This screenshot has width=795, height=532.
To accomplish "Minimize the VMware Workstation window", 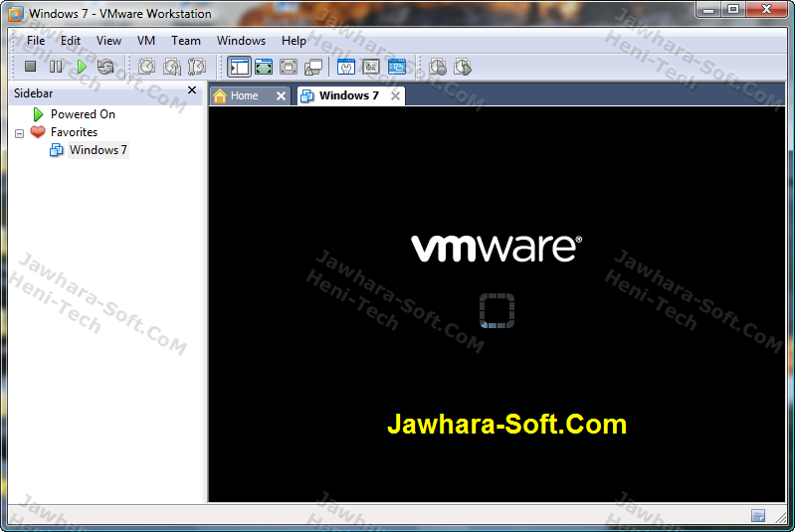I will 708,9.
